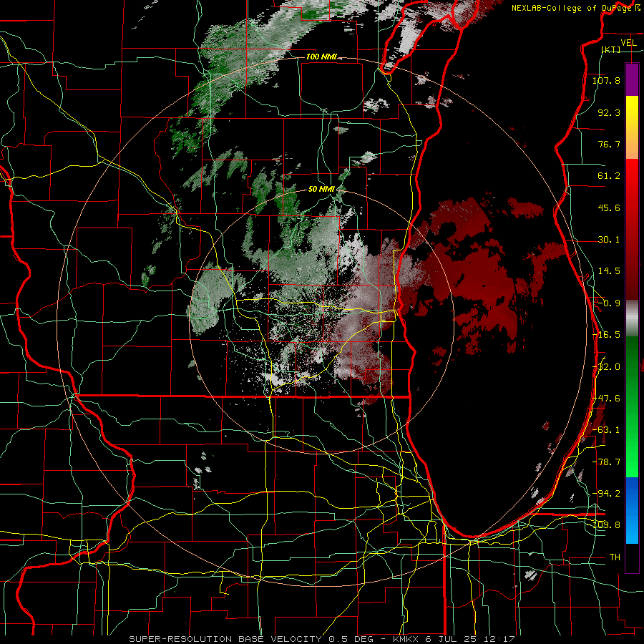Click the 61.2 velocity scale value
Screen dimensions: 644x644
(x=609, y=176)
